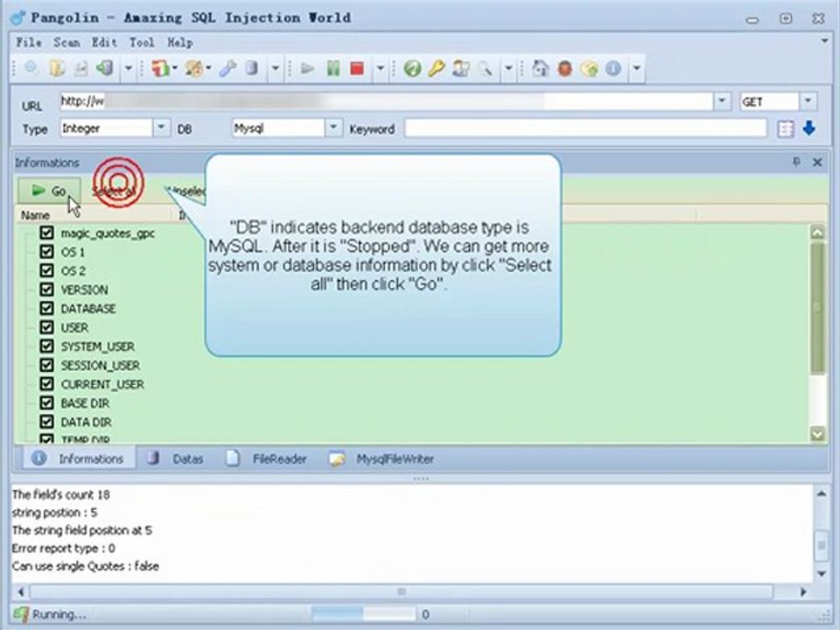Open the DB type dropdown

pos(333,128)
